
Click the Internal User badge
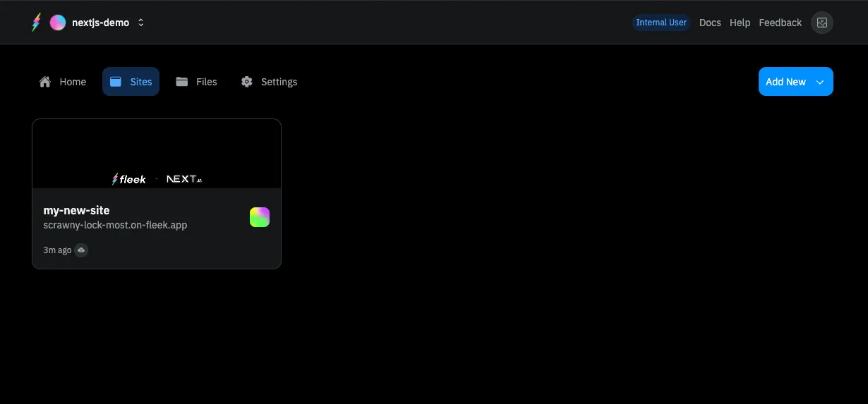(x=661, y=23)
